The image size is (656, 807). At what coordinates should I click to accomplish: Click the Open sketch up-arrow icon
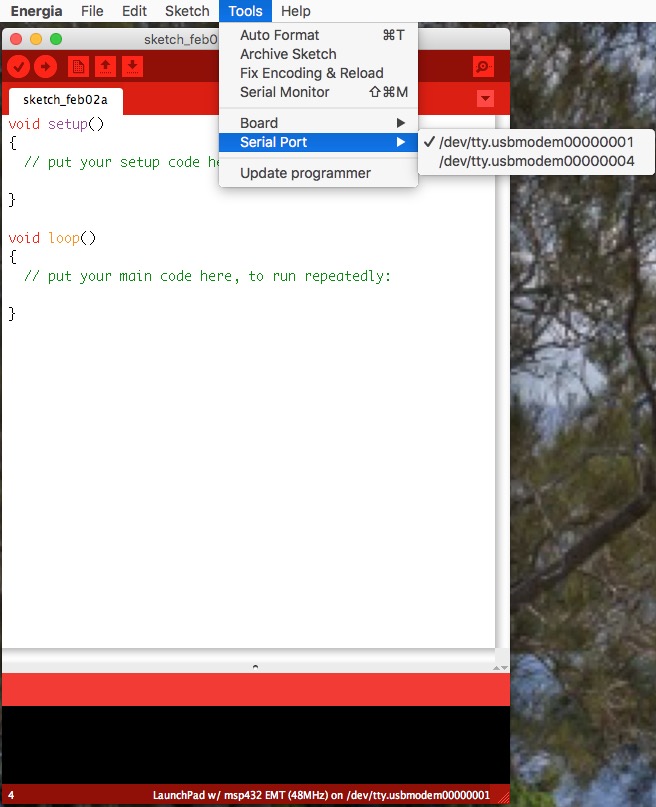click(105, 67)
